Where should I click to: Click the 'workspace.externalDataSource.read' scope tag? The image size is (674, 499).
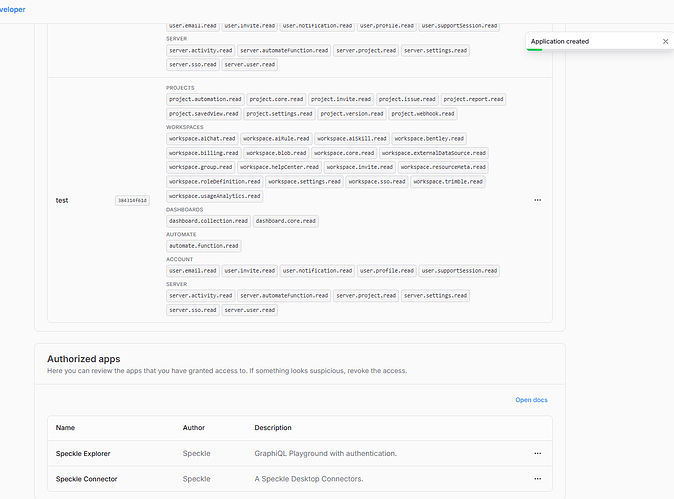[434, 153]
